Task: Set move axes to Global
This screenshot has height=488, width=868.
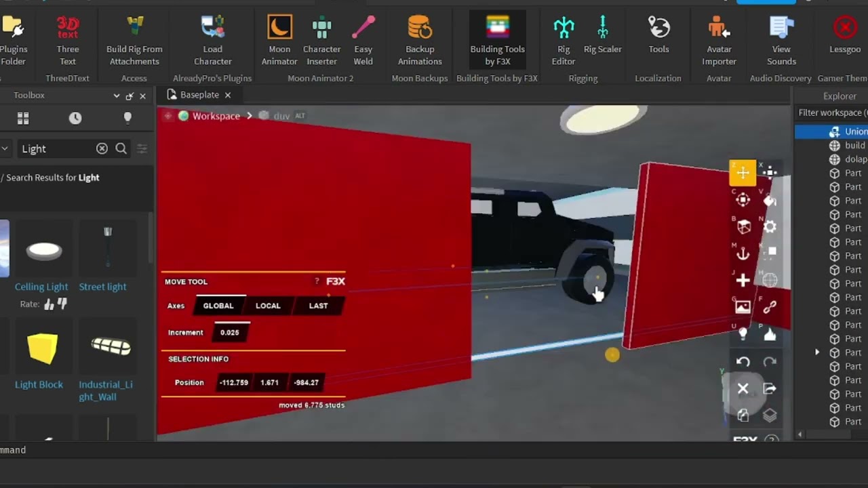Action: coord(218,306)
